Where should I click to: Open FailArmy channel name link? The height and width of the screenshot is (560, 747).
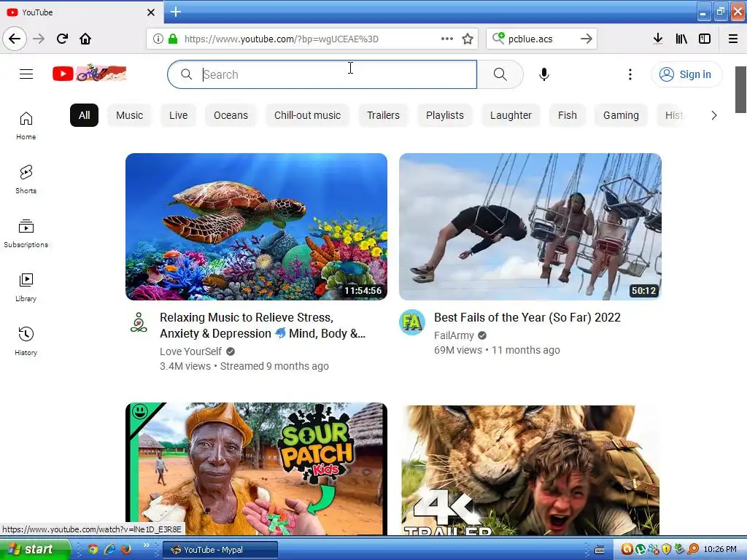coord(454,335)
